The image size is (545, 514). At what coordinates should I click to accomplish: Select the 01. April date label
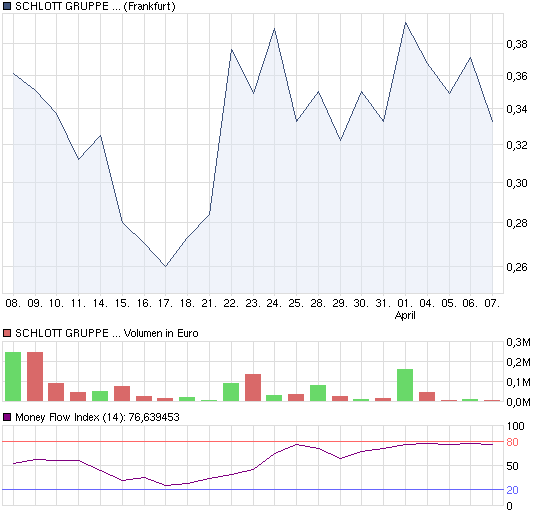[x=405, y=309]
